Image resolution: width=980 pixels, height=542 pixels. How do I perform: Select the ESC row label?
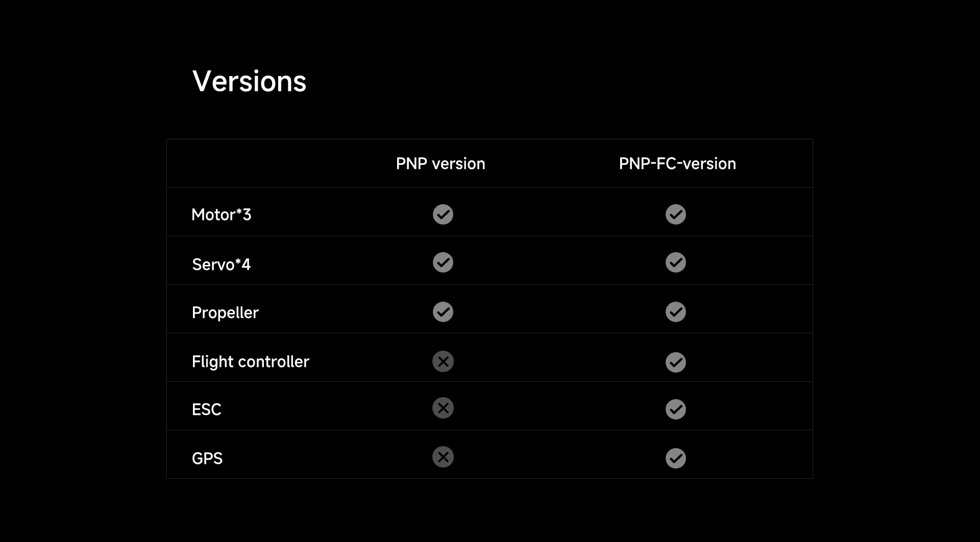[x=207, y=409]
